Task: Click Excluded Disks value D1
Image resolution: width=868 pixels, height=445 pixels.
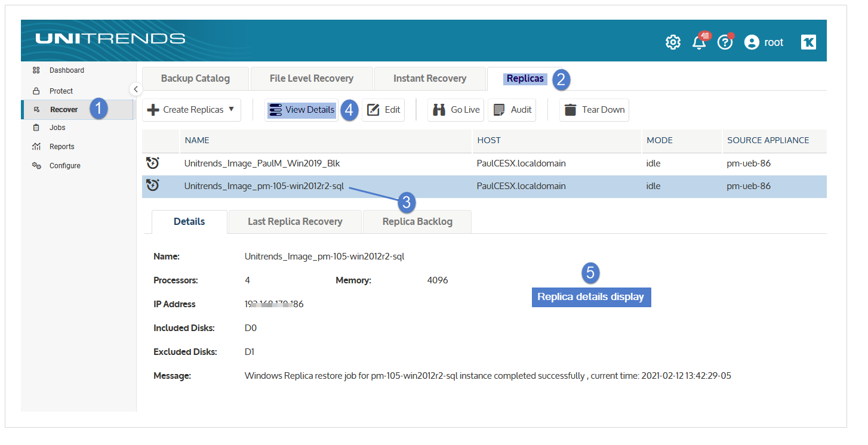Action: [x=250, y=352]
